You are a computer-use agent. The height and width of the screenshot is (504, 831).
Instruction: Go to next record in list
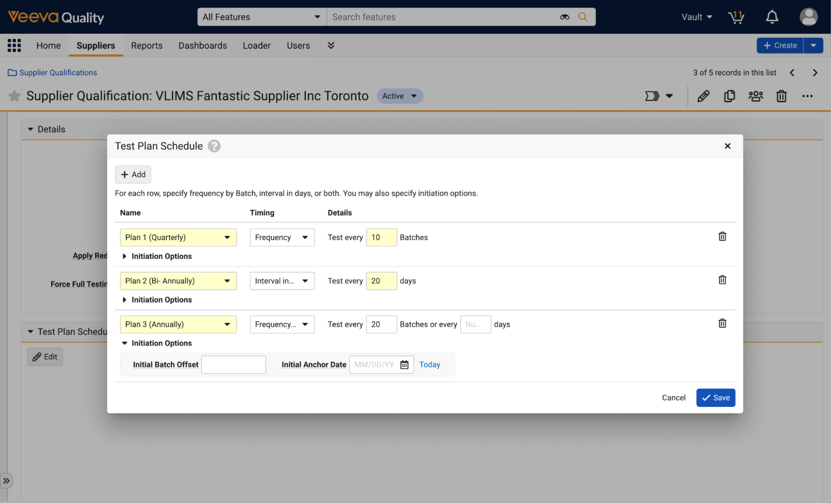pyautogui.click(x=815, y=73)
